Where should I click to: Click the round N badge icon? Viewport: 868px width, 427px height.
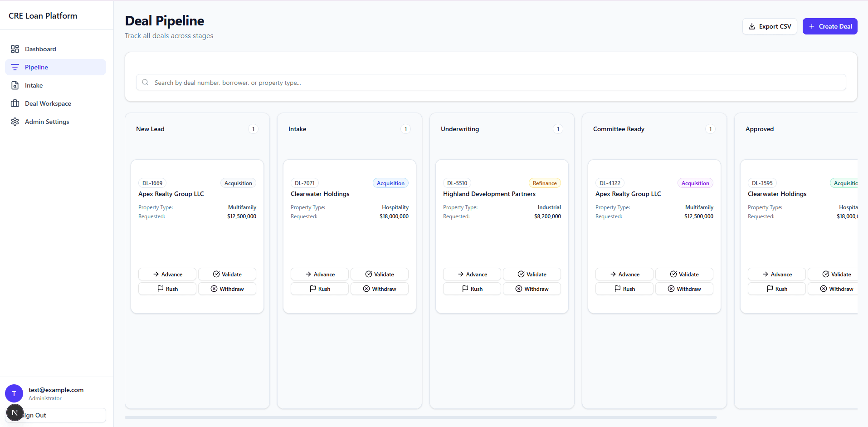click(15, 412)
